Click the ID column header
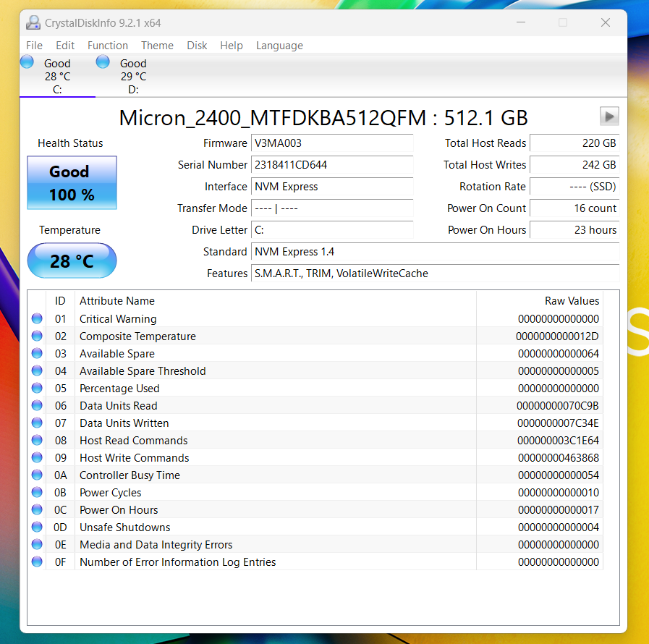 point(60,301)
